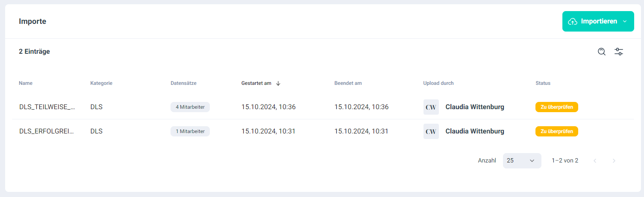
Task: Sort by the Beendet am column header
Action: 348,83
